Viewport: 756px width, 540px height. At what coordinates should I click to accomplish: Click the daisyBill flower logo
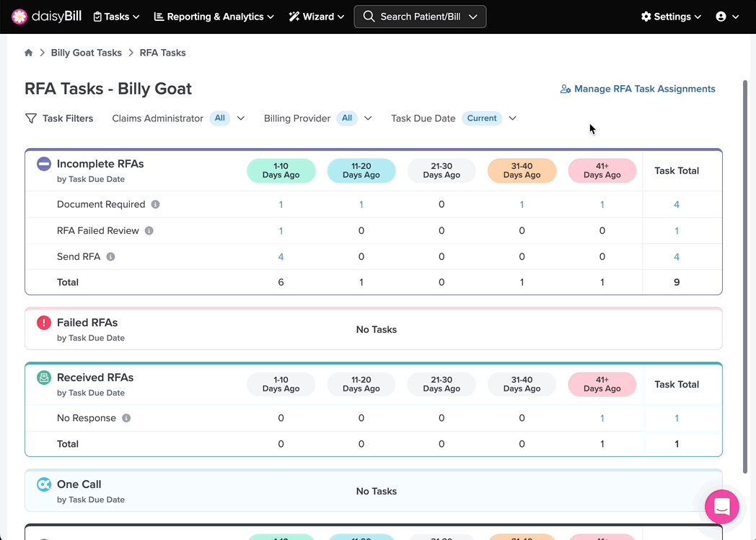(x=19, y=17)
